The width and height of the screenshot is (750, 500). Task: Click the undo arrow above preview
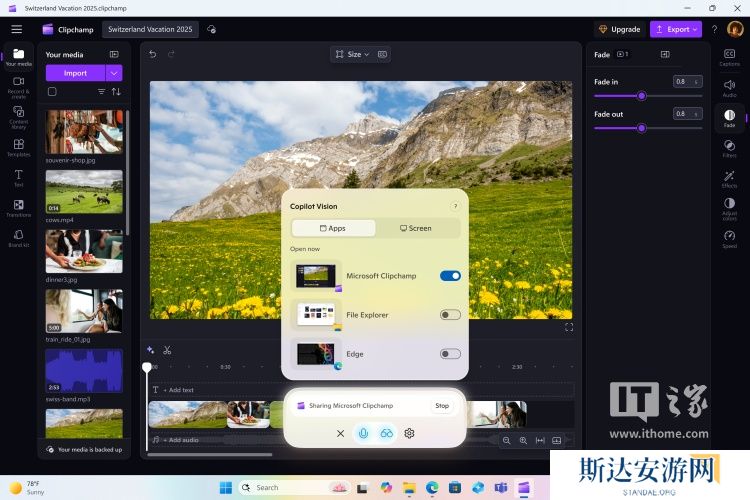click(x=153, y=54)
